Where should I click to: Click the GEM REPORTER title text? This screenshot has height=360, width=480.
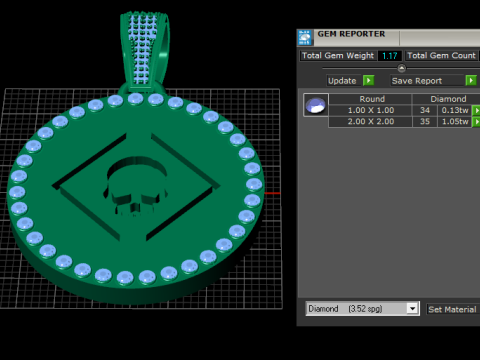point(351,34)
